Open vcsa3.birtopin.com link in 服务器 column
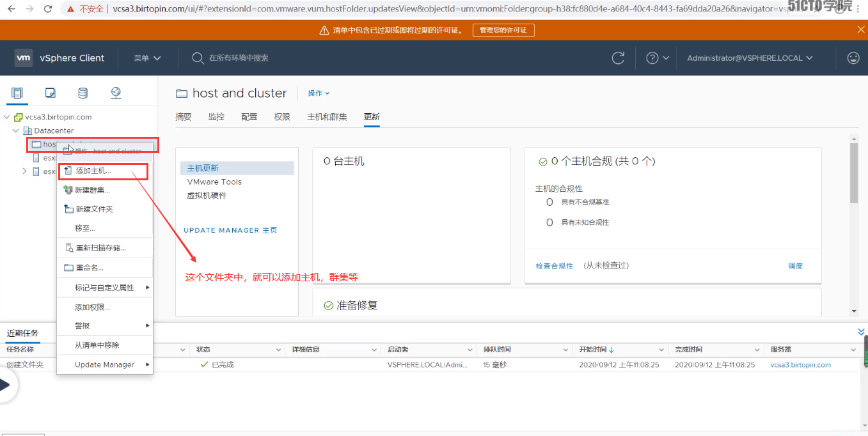This screenshot has width=868, height=436. point(800,364)
